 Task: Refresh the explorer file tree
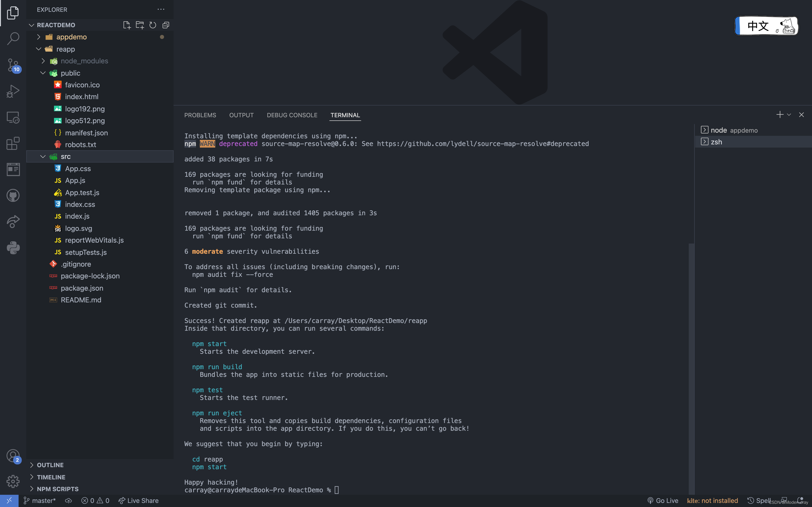tap(153, 25)
